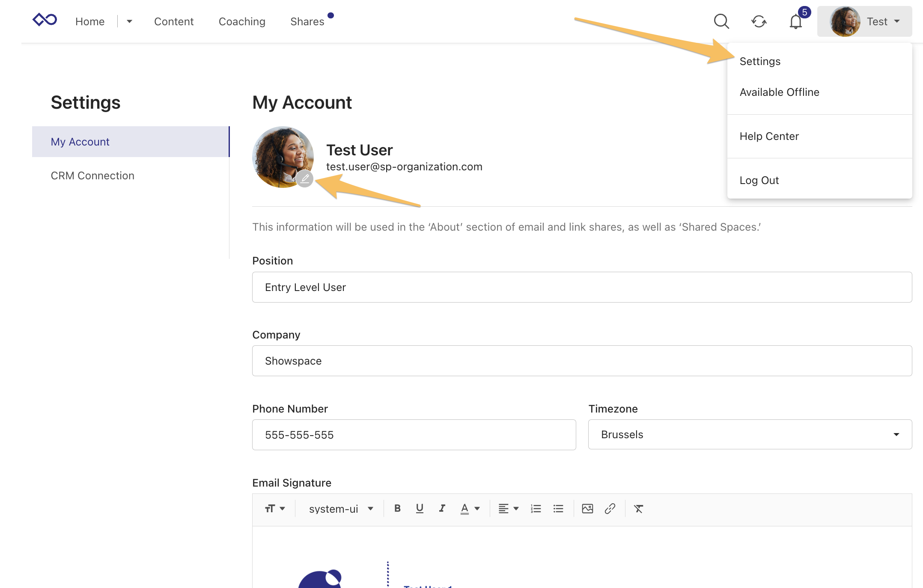
Task: Open the Timezone Brussels dropdown
Action: [750, 434]
